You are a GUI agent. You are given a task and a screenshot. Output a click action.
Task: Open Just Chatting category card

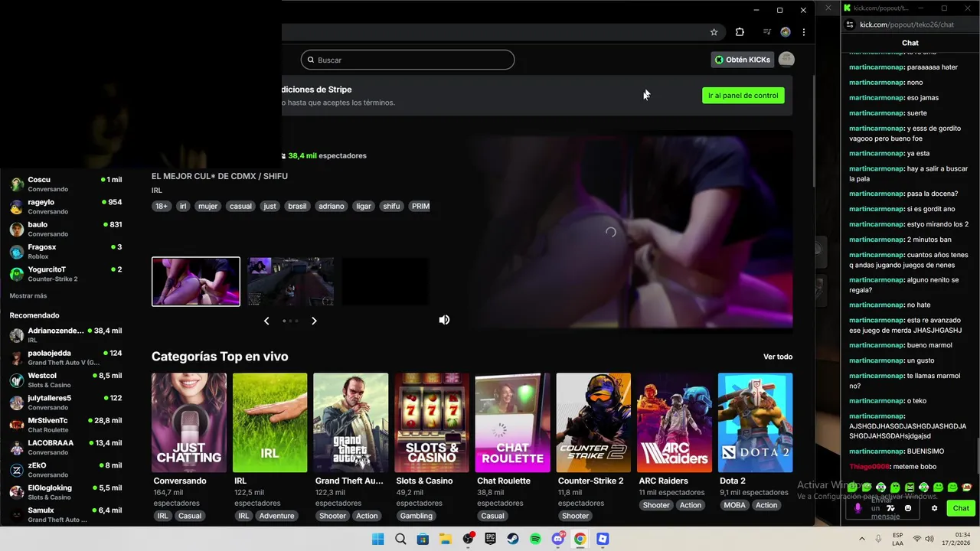pos(189,422)
